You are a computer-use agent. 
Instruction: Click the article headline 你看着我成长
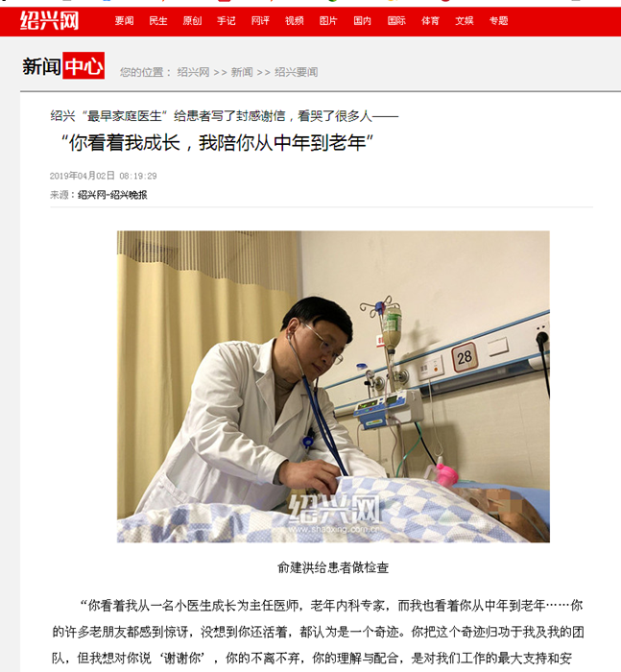point(217,143)
